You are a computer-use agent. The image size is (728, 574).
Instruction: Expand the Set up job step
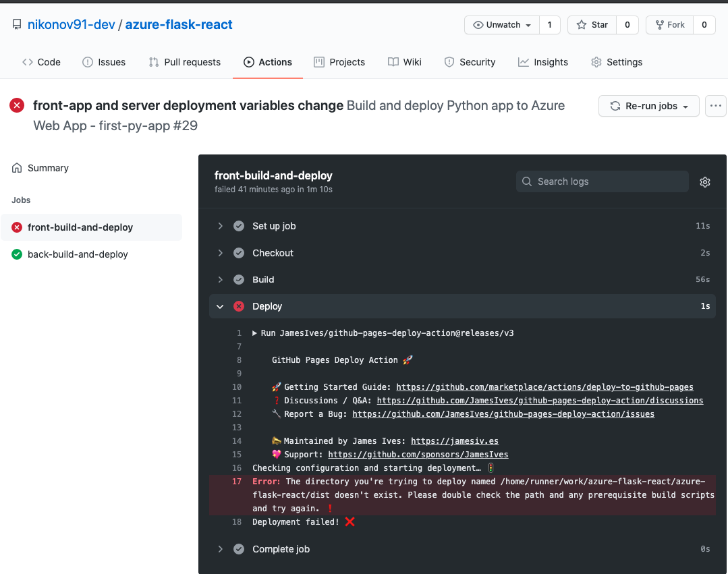coord(220,226)
